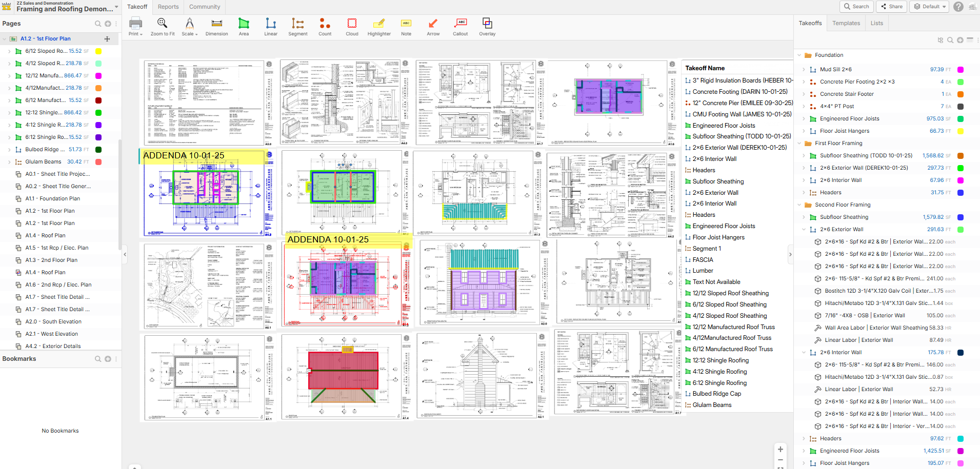Collapse the left Pages panel arrow
980x469 pixels.
coord(125,254)
